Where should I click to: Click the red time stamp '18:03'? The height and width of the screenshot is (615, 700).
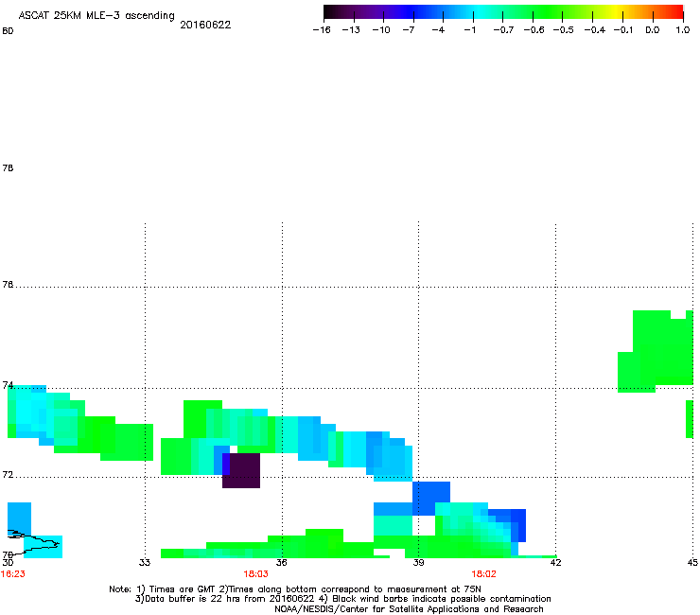[x=255, y=574]
